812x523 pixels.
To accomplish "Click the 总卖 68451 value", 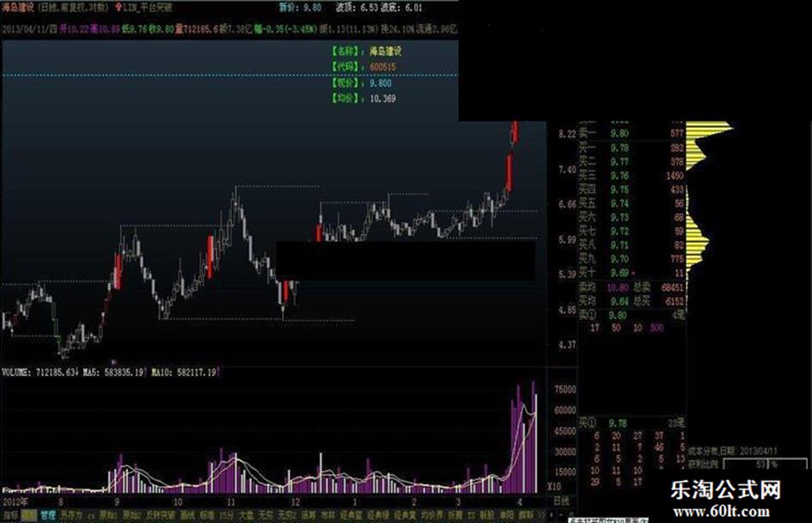I will click(x=672, y=287).
